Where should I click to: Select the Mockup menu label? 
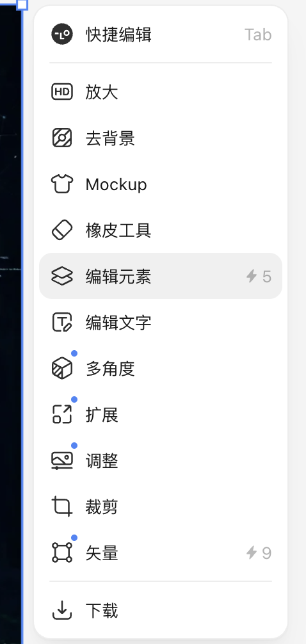(x=117, y=184)
